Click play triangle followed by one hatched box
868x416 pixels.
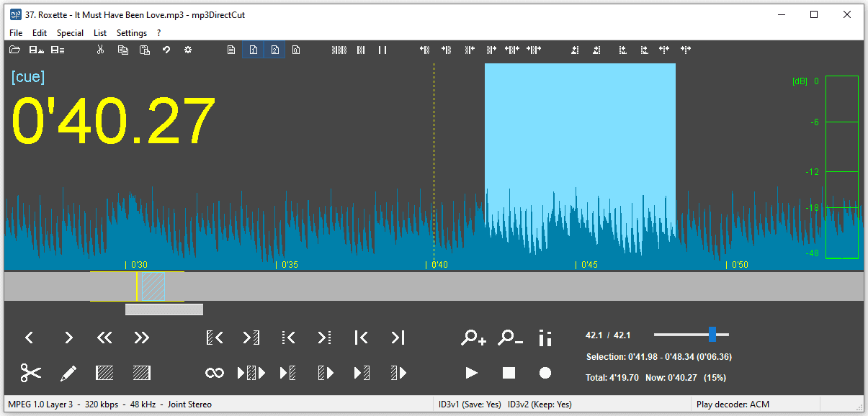(x=288, y=373)
